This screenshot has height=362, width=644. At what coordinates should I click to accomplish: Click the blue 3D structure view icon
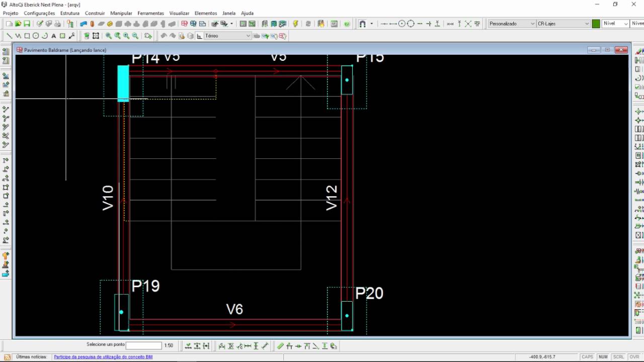click(193, 24)
